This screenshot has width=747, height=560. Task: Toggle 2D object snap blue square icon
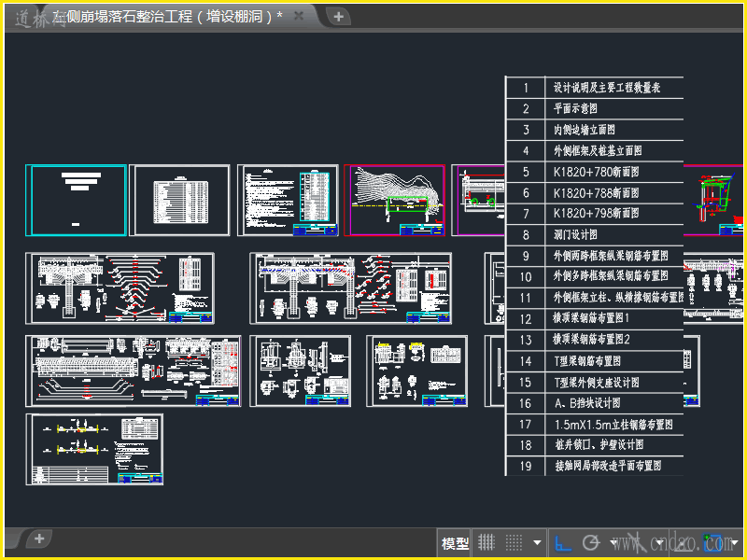(x=712, y=542)
